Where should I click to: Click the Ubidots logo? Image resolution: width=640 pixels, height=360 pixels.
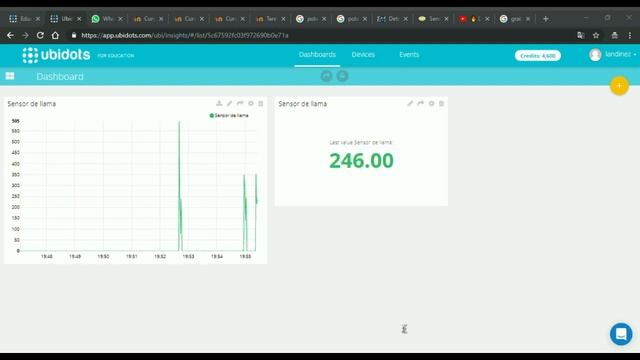[x=56, y=55]
